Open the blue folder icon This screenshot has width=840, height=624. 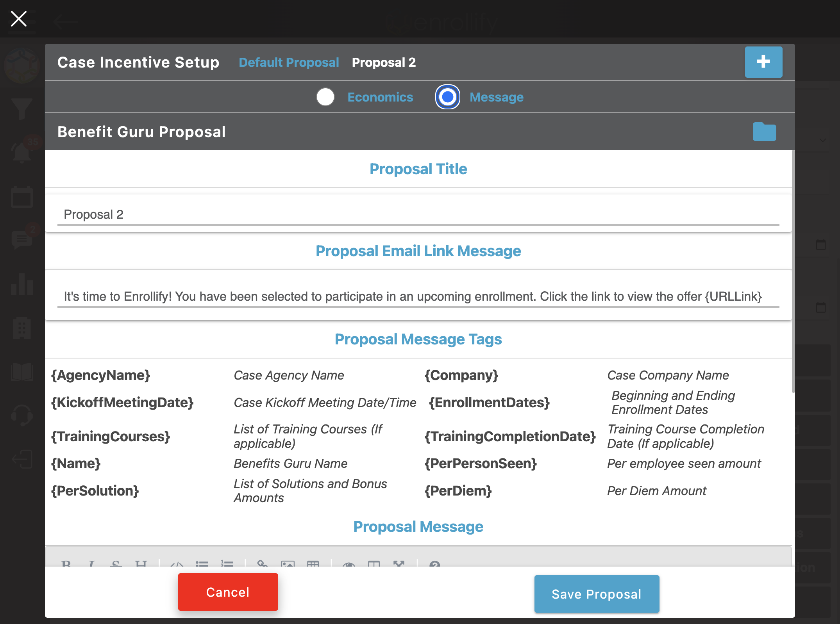pos(764,132)
